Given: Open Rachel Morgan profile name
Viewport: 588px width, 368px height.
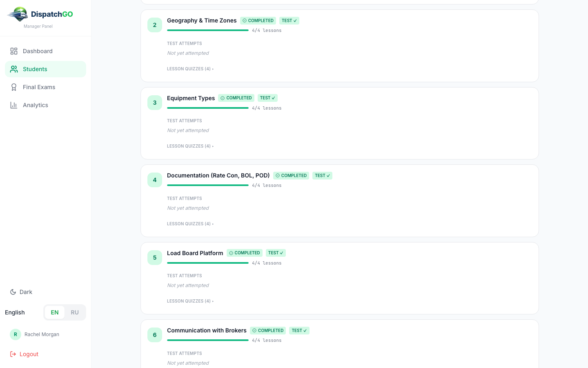Looking at the screenshot, I should click(x=42, y=334).
